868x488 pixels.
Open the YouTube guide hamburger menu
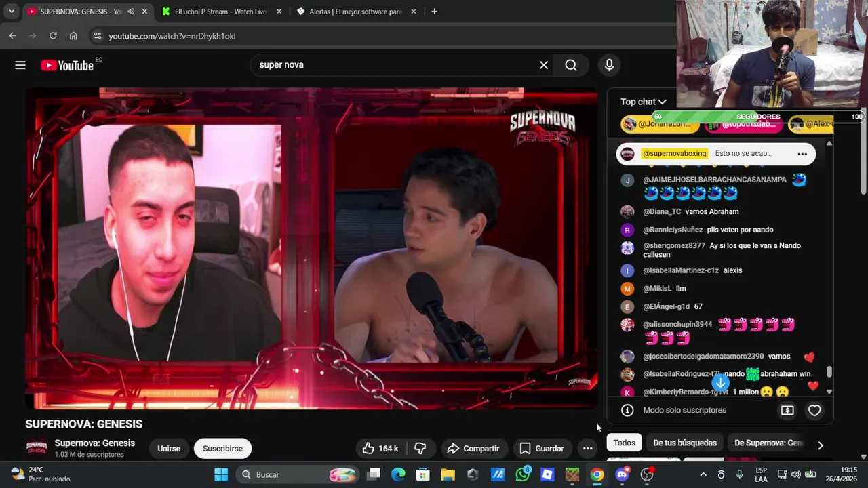coord(20,65)
